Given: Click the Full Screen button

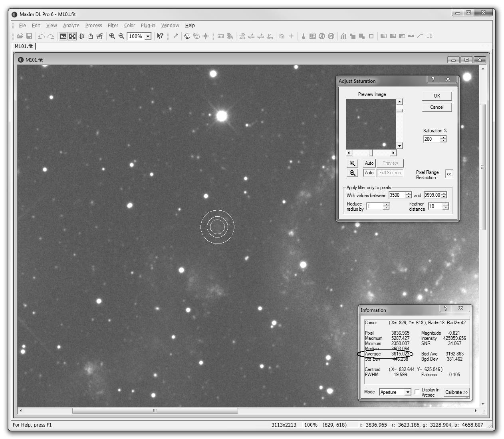Looking at the screenshot, I should (390, 173).
